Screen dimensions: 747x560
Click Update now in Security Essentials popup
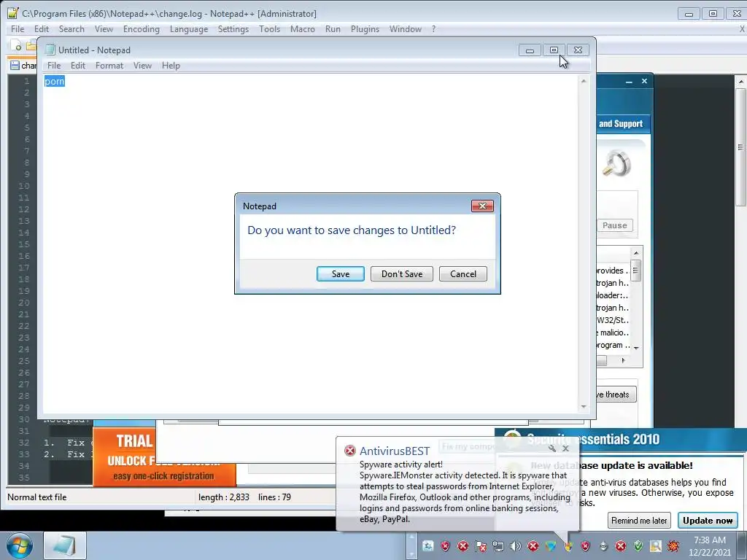coord(708,521)
